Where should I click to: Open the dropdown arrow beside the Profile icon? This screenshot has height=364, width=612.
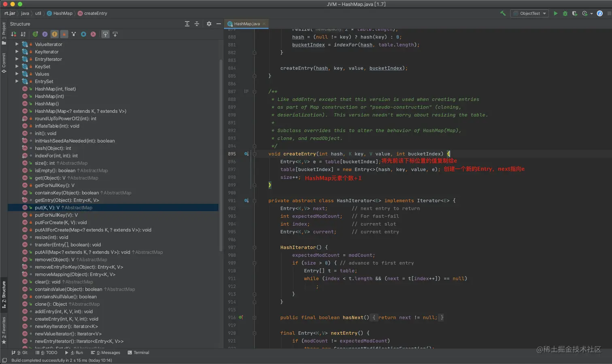[591, 14]
